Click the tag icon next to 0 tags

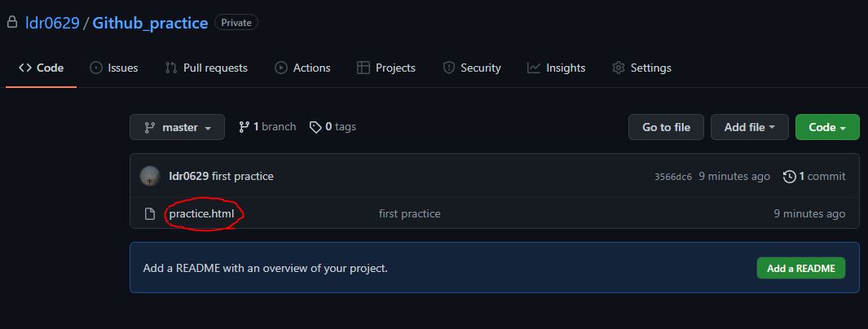pyautogui.click(x=315, y=127)
